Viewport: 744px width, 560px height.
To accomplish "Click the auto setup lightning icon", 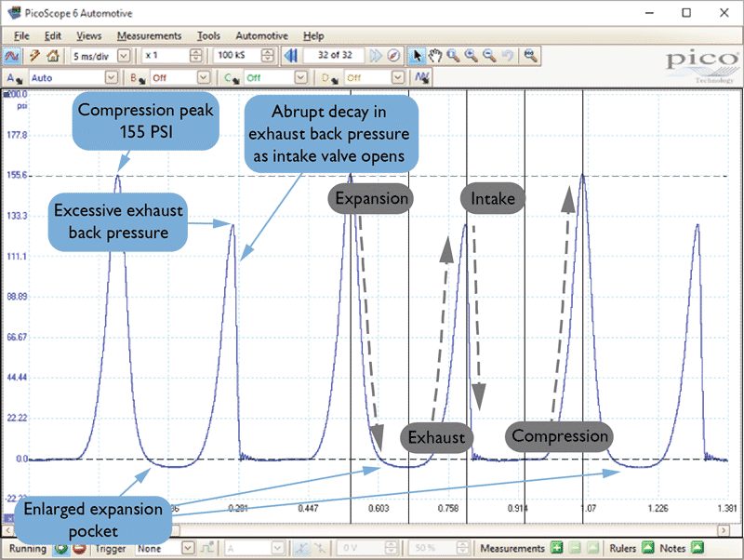I will coord(34,56).
